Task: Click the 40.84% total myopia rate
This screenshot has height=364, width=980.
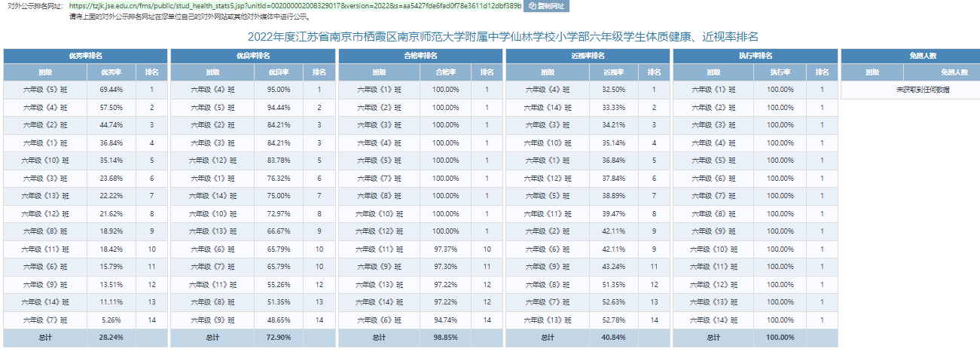Action: (x=612, y=338)
